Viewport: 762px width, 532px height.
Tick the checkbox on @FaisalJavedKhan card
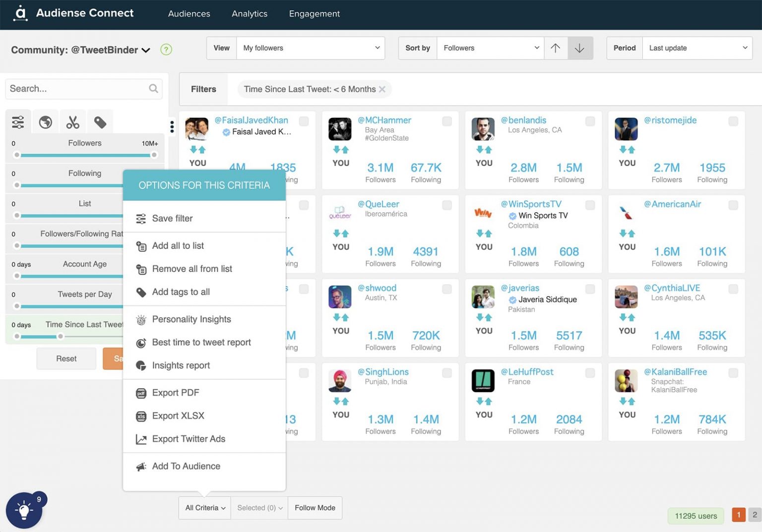(x=304, y=121)
